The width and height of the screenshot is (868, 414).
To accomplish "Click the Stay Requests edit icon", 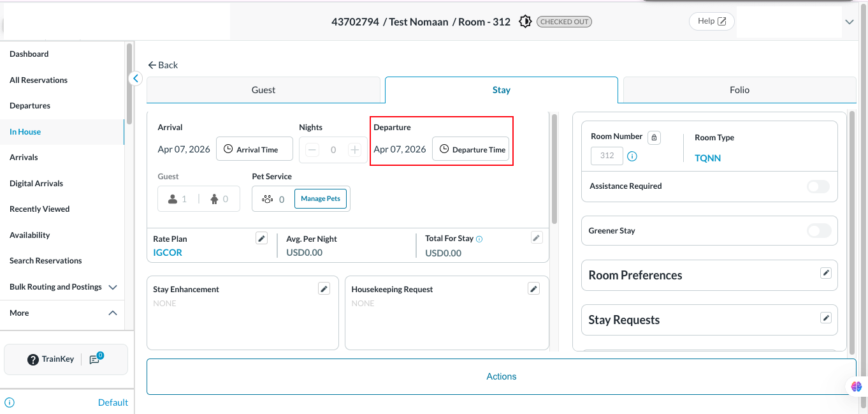I will [x=825, y=318].
